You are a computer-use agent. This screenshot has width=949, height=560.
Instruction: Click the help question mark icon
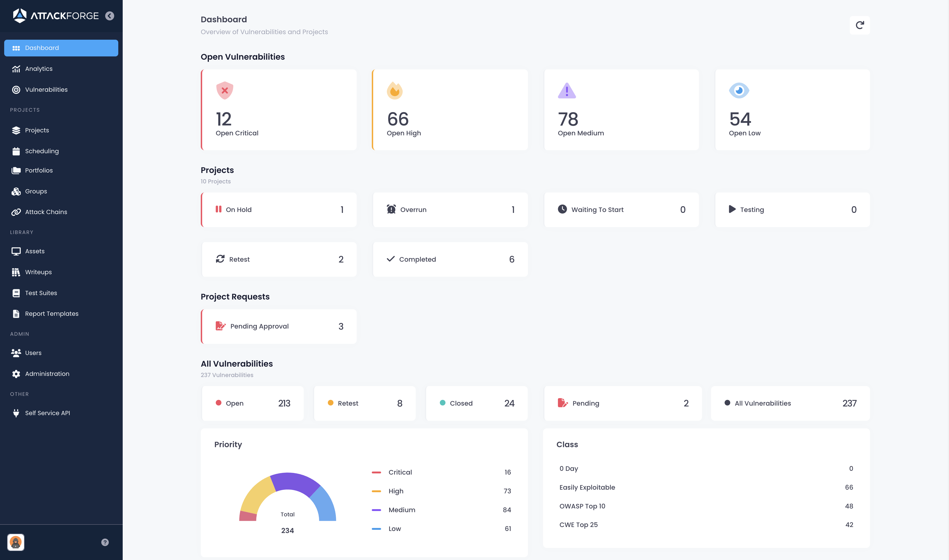pos(105,542)
